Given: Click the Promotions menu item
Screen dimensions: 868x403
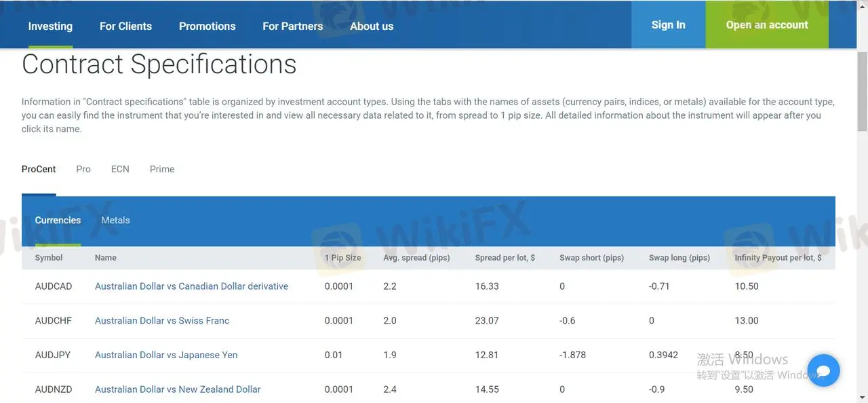Looking at the screenshot, I should (x=207, y=26).
